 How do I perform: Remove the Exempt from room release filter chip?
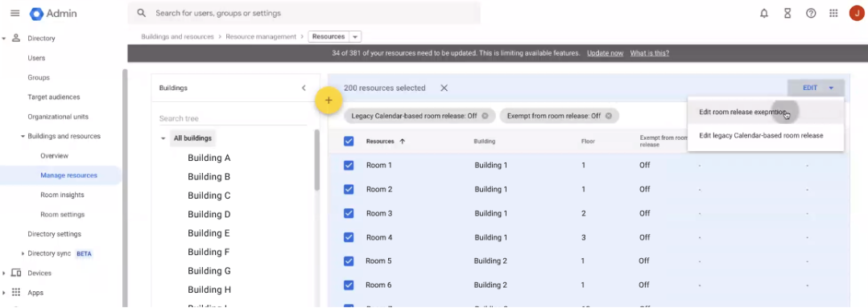click(609, 116)
